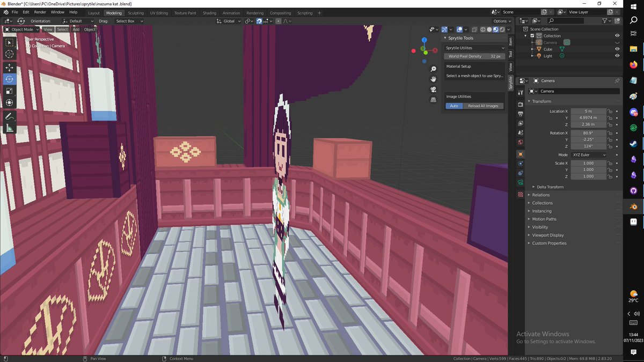Open the Render properties tab icon
This screenshot has height=362, width=644.
pyautogui.click(x=520, y=106)
